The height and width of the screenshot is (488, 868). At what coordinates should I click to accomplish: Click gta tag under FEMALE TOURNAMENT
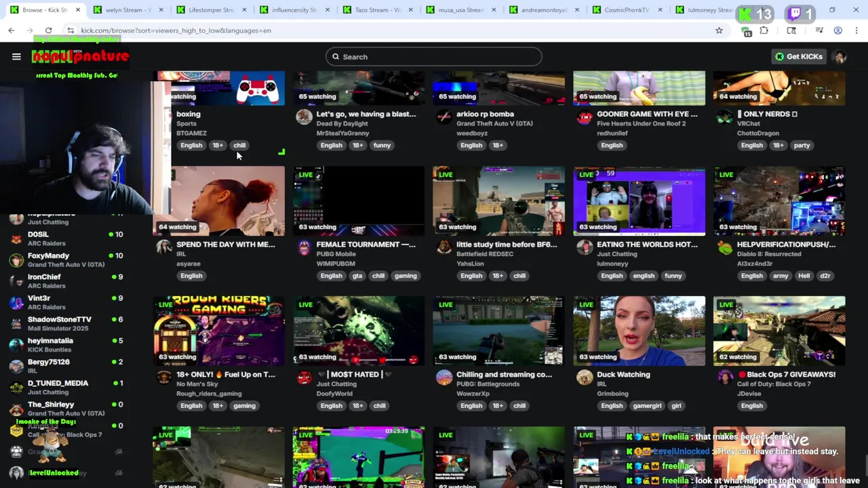click(x=357, y=275)
